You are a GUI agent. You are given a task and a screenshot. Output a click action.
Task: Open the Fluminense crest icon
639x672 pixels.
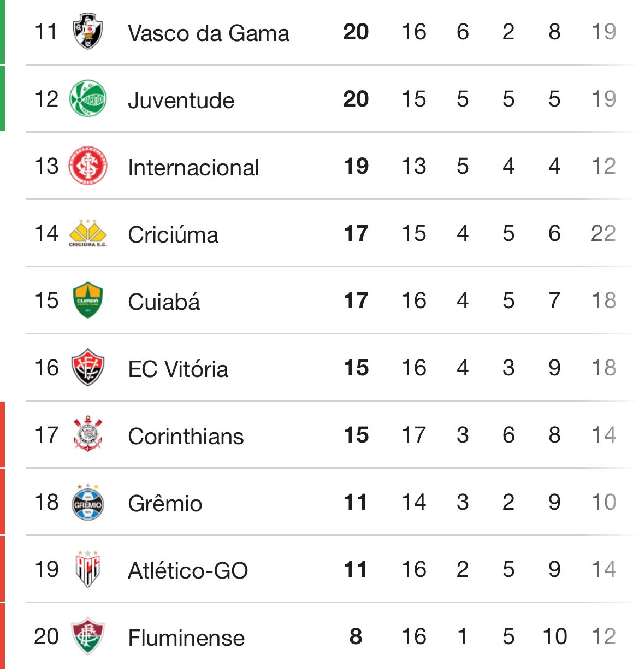(87, 636)
